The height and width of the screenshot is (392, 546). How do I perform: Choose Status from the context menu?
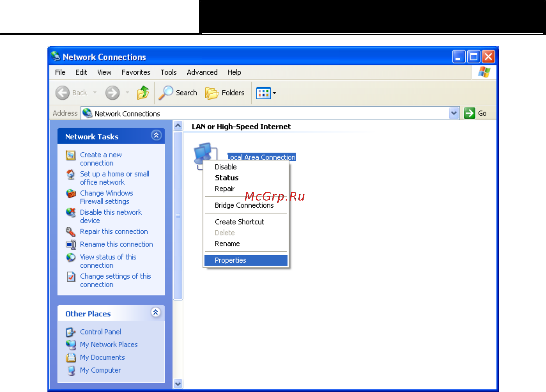(246, 178)
